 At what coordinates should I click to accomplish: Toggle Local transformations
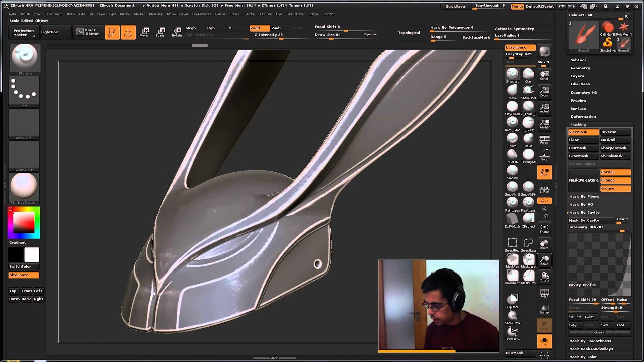click(544, 172)
